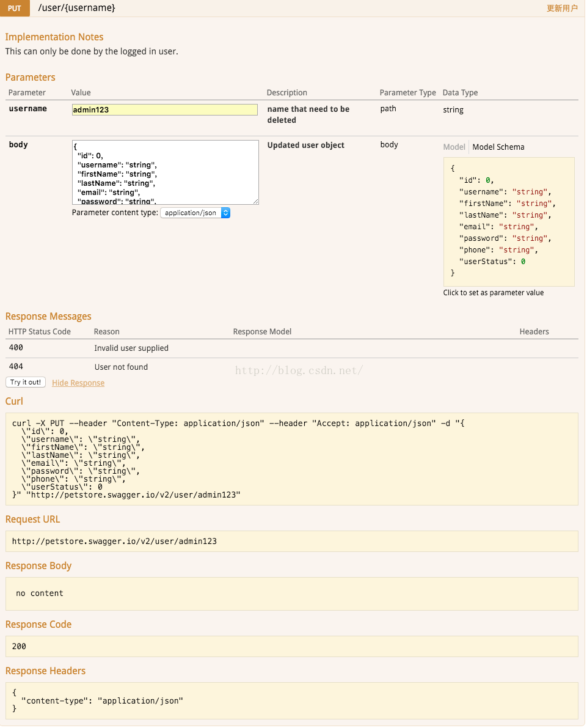587x728 pixels.
Task: Click the Request URL text box
Action: click(x=292, y=541)
